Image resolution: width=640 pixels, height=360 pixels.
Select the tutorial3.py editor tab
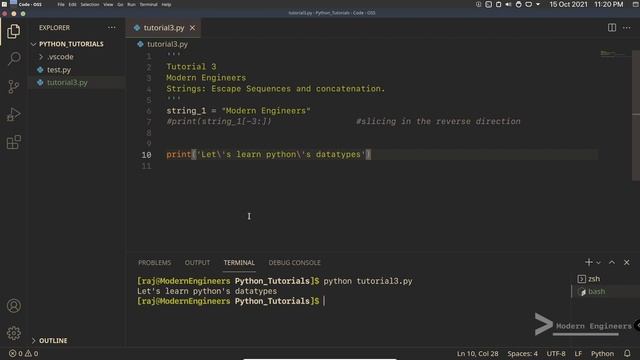pos(163,28)
